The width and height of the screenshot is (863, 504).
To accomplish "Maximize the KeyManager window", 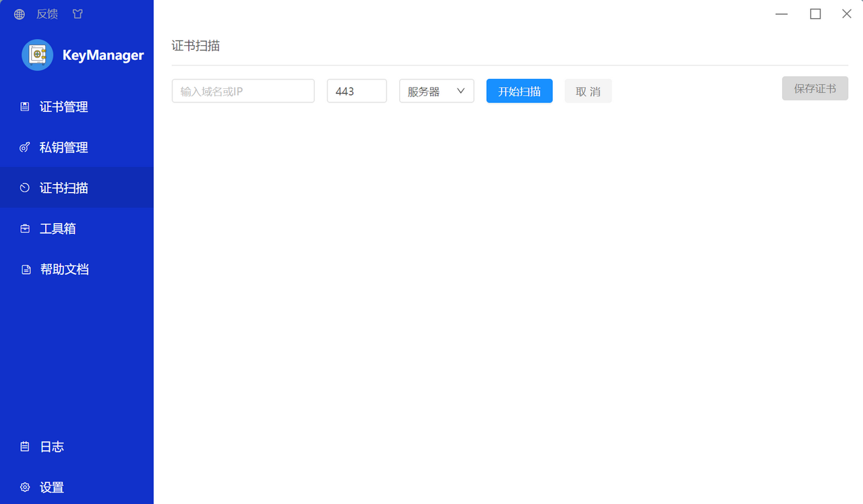I will coord(815,14).
